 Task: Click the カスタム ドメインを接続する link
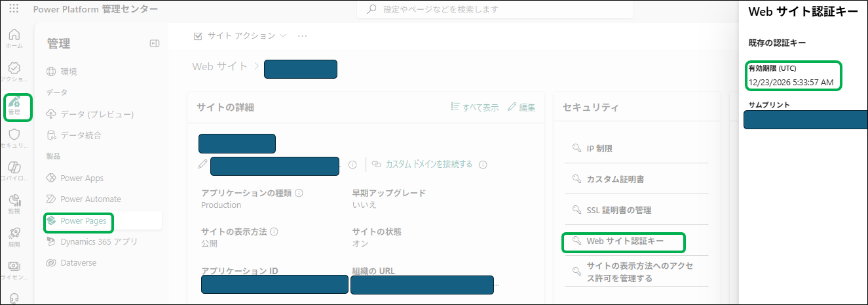point(428,164)
